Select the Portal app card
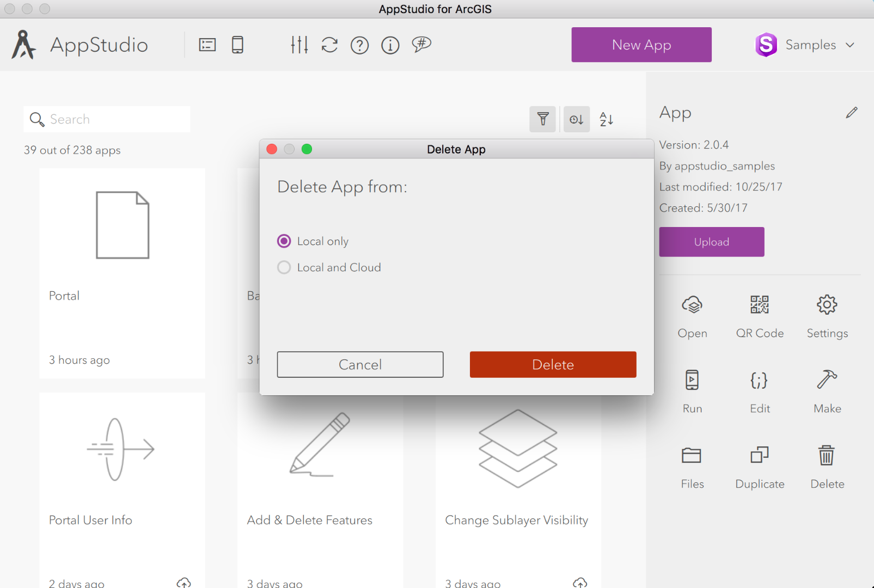Image resolution: width=874 pixels, height=588 pixels. (122, 273)
